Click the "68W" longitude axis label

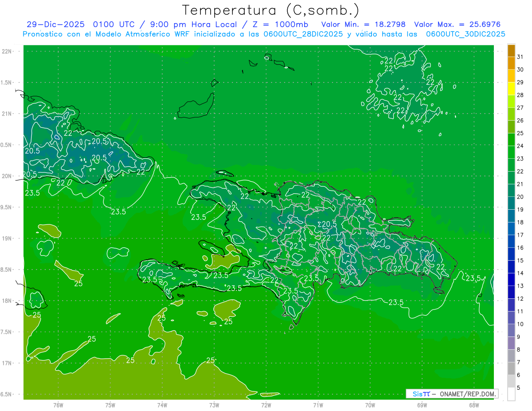(x=474, y=405)
